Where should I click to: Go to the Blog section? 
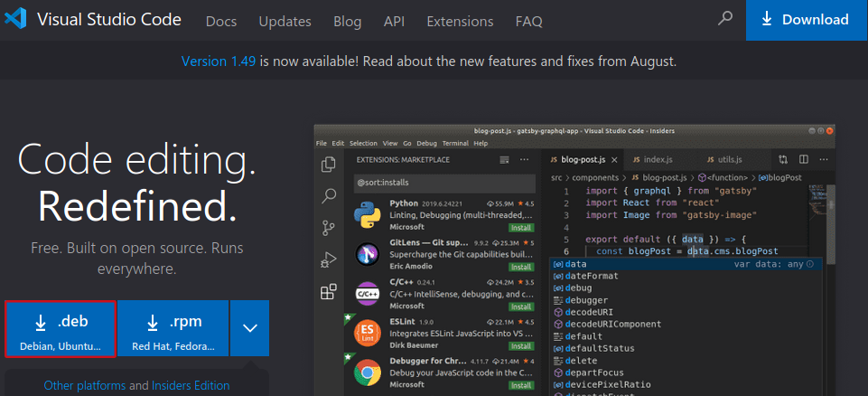pyautogui.click(x=348, y=22)
